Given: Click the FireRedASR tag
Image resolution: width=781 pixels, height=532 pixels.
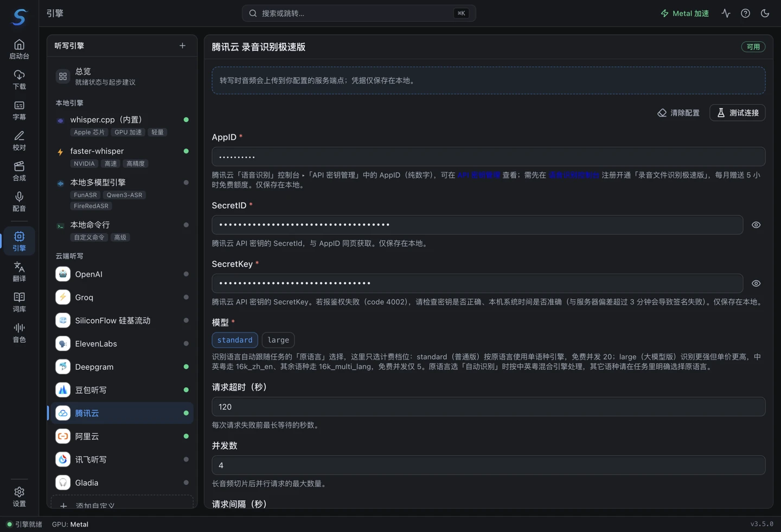Looking at the screenshot, I should pyautogui.click(x=91, y=206).
